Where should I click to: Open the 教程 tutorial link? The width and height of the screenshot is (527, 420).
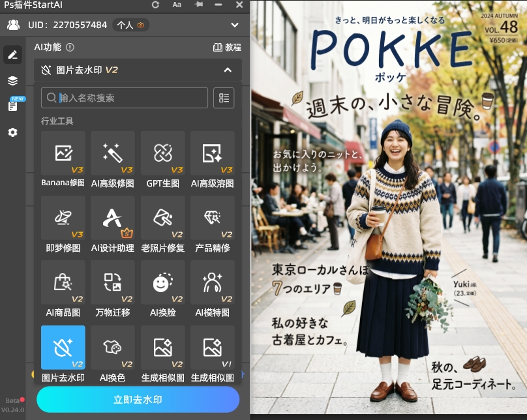point(227,48)
